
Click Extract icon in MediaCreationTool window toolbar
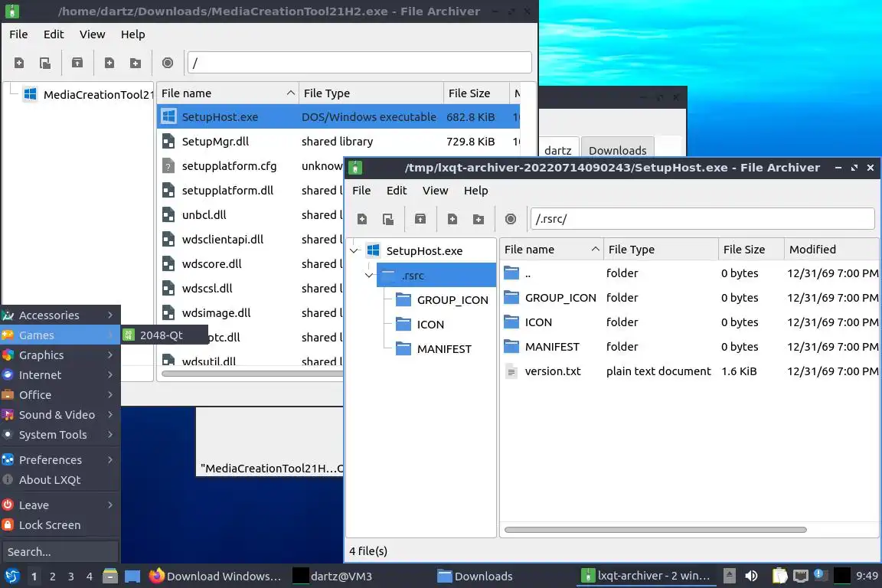(77, 63)
